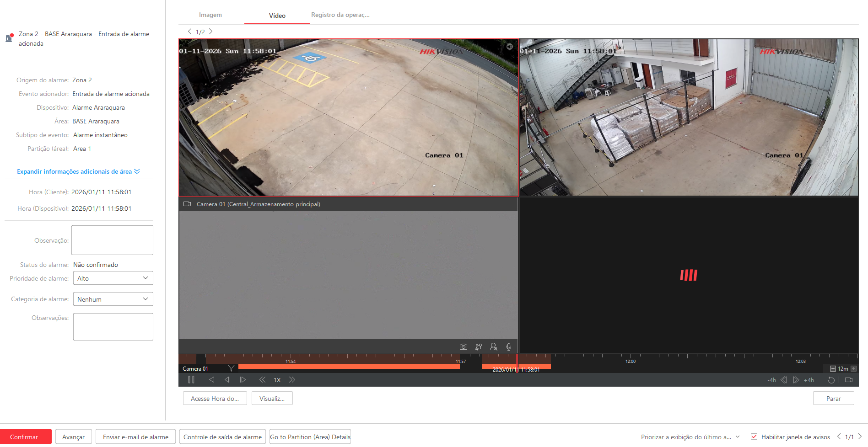The height and width of the screenshot is (447, 868).
Task: Open the Prioridade de alarme dropdown
Action: coord(113,278)
